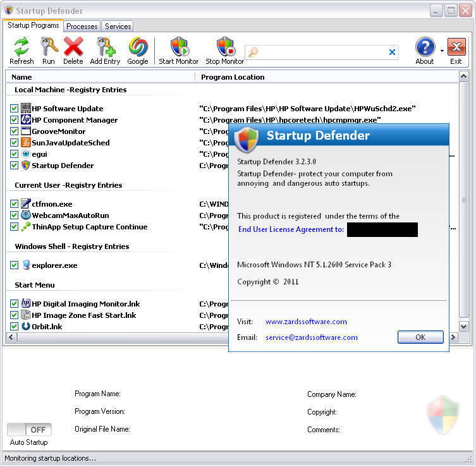Click the service@zardssoftware.com email link
This screenshot has height=467, width=476.
pyautogui.click(x=312, y=337)
